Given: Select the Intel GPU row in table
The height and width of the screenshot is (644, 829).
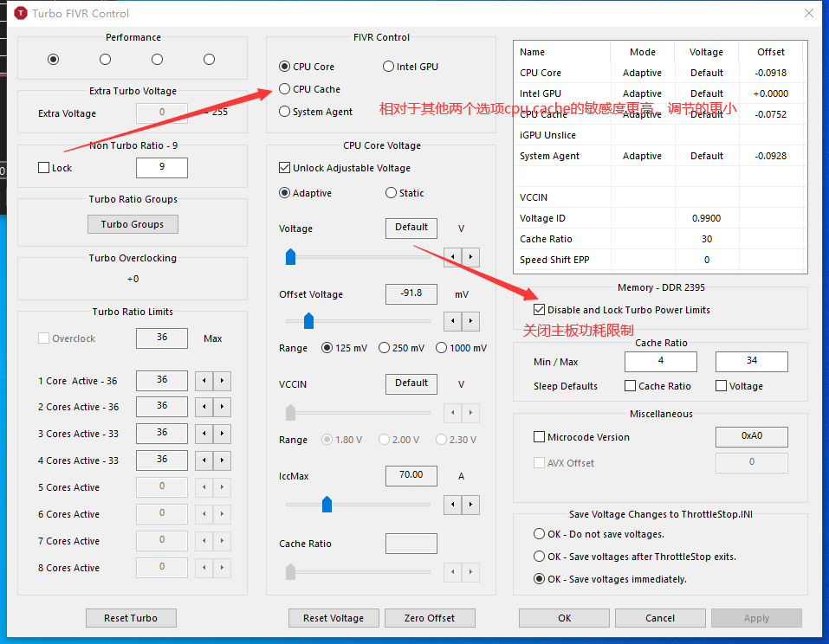Looking at the screenshot, I should (x=659, y=93).
